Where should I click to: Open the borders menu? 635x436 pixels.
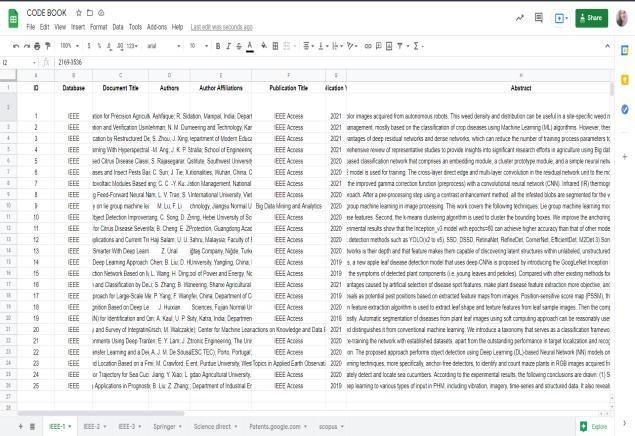point(275,46)
